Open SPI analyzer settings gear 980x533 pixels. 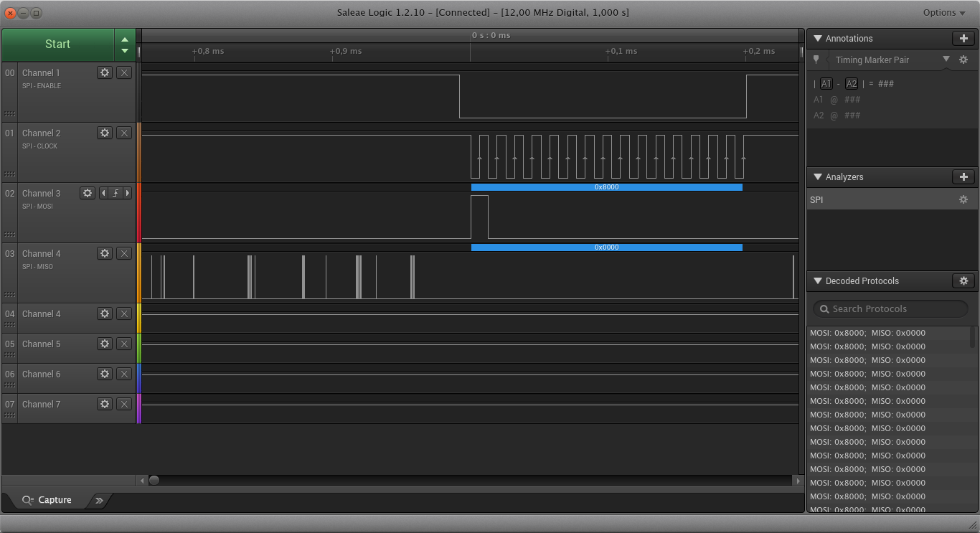point(963,199)
